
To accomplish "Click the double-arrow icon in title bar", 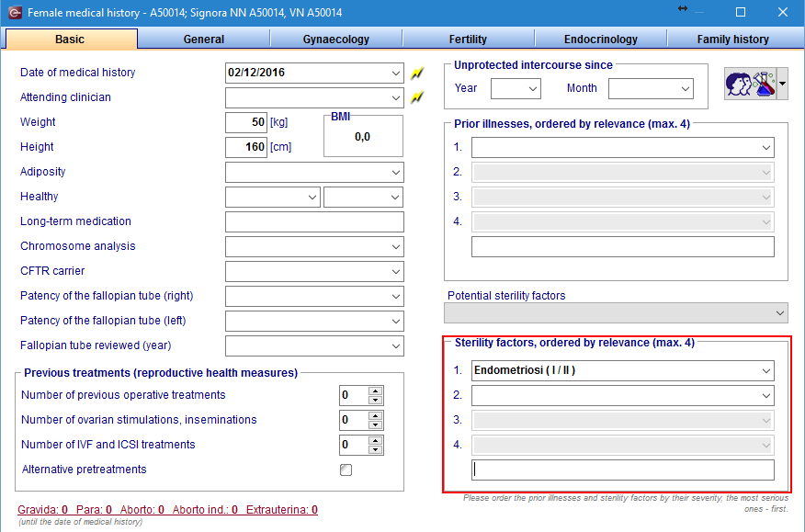I will (x=682, y=8).
